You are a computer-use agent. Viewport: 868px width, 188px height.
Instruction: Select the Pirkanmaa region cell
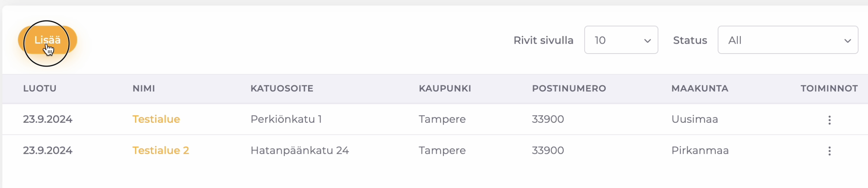[700, 150]
